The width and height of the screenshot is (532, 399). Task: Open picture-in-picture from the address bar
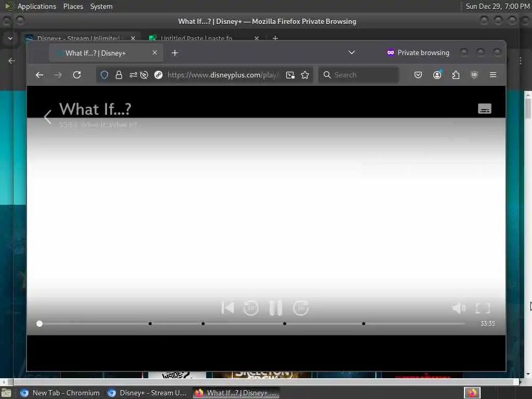[290, 75]
